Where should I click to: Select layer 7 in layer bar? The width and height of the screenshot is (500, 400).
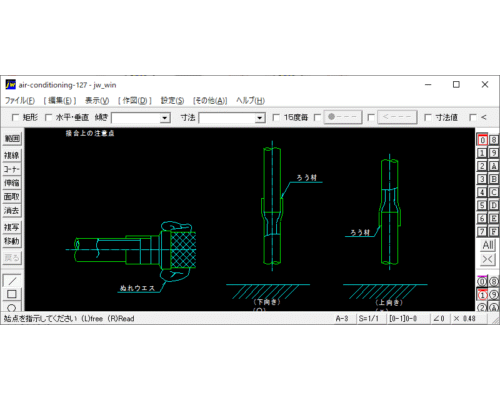[482, 232]
